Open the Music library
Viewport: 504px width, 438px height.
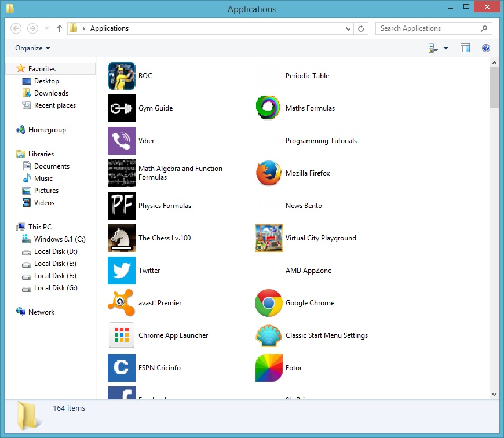tap(43, 178)
